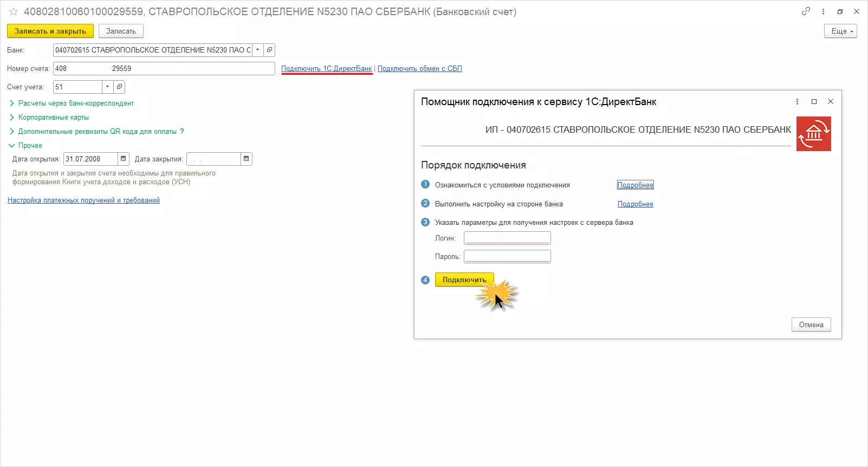Click the ИП - 040702615 bank name header

click(x=638, y=130)
